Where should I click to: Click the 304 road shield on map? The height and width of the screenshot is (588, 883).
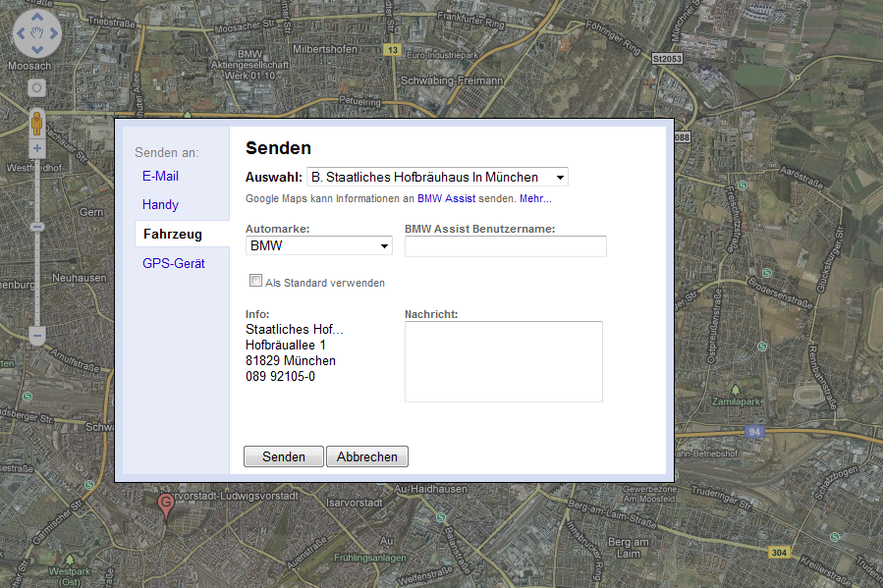click(x=779, y=553)
